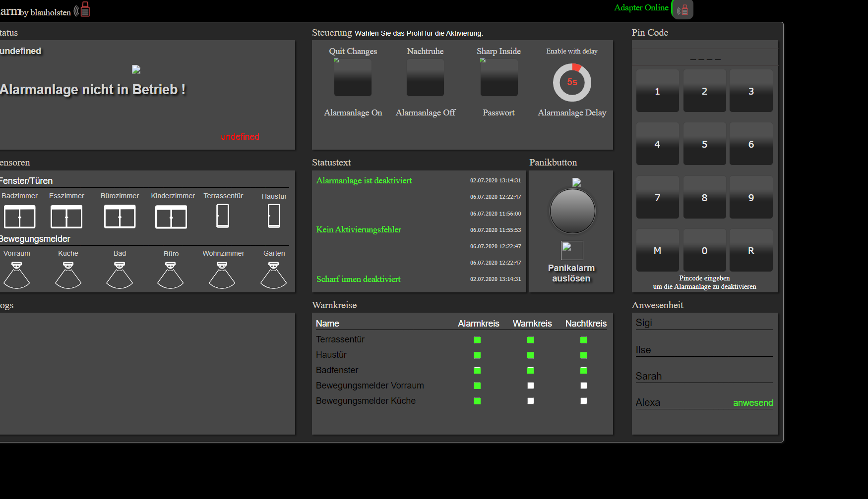Image resolution: width=868 pixels, height=499 pixels.
Task: Select the Wohnzimmer motion detector icon
Action: (222, 275)
